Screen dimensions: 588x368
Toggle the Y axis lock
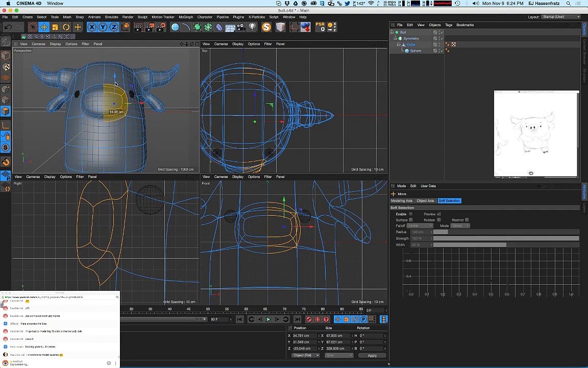[x=103, y=27]
